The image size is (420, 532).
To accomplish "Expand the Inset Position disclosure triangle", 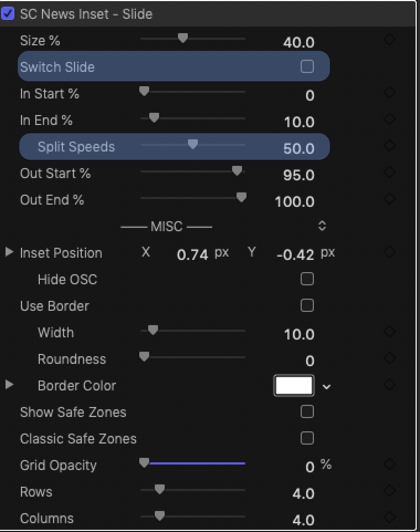I will (9, 252).
